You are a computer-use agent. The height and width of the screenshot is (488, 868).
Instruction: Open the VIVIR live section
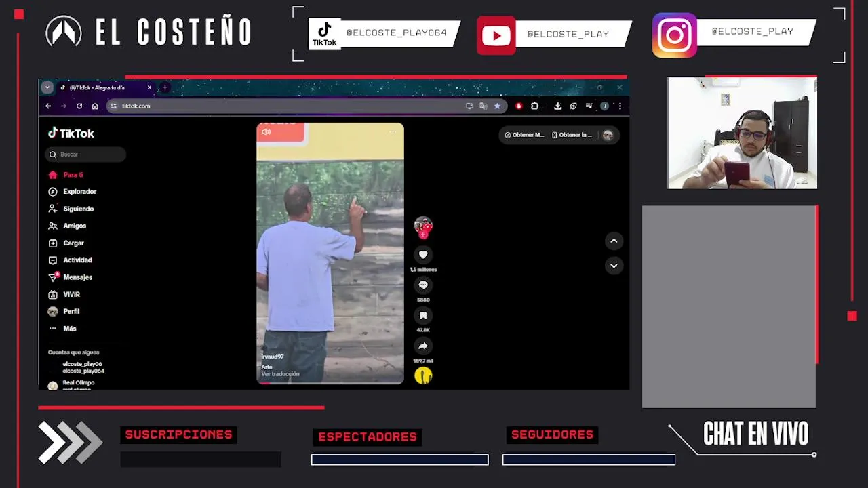(x=64, y=294)
